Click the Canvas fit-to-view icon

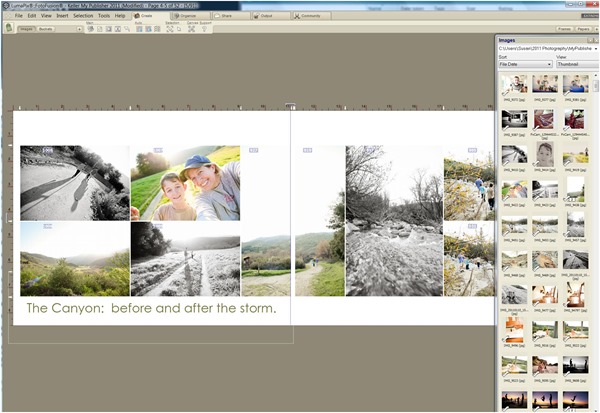(192, 29)
